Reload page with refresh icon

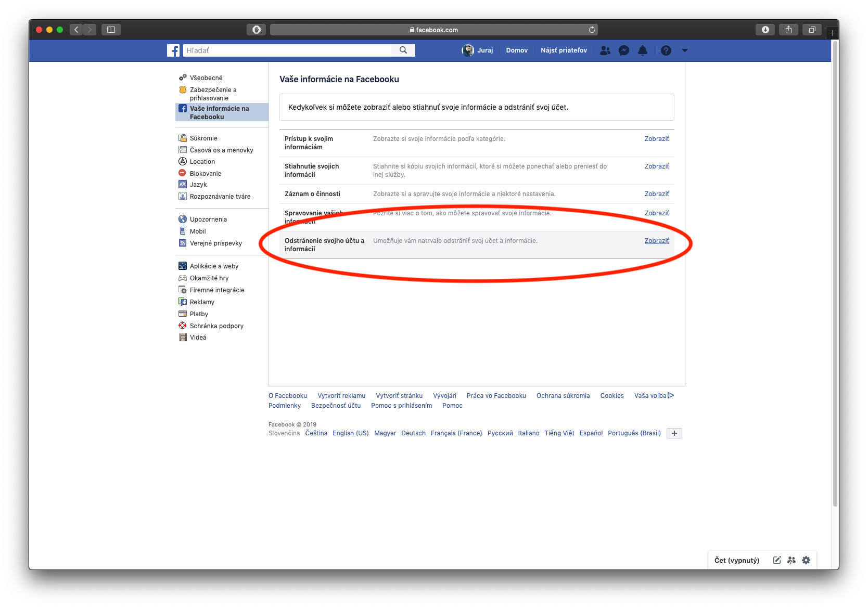[592, 30]
